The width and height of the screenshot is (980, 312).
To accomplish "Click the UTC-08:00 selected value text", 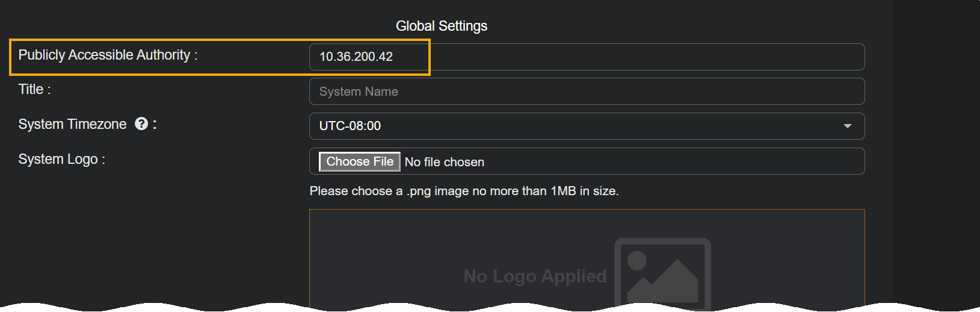I will coord(350,126).
